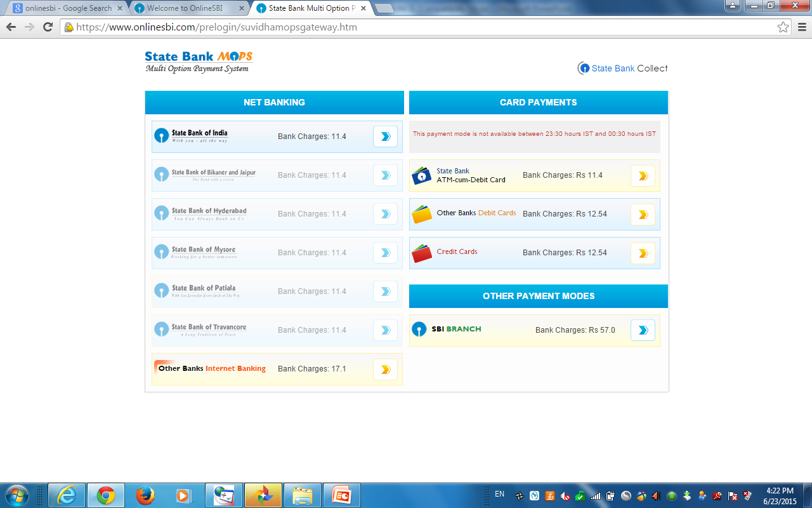The image size is (812, 508).
Task: Select the SBI BRANCH label
Action: pyautogui.click(x=456, y=329)
